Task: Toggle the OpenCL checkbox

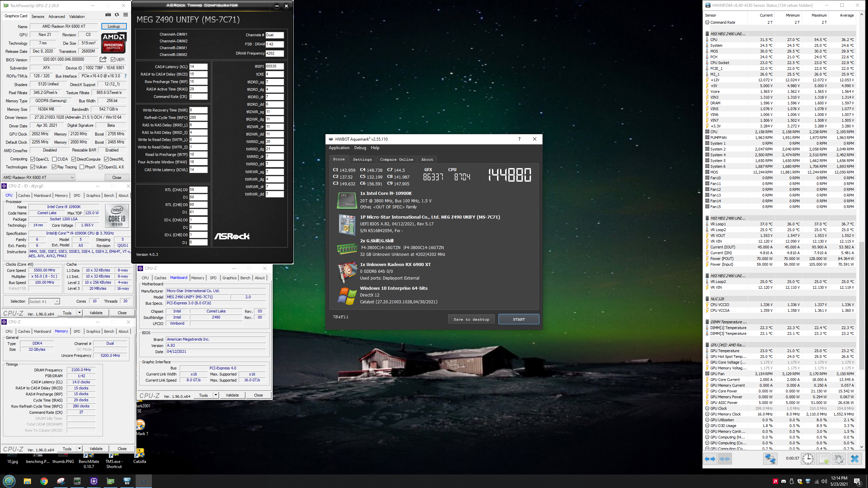Action: click(33, 159)
